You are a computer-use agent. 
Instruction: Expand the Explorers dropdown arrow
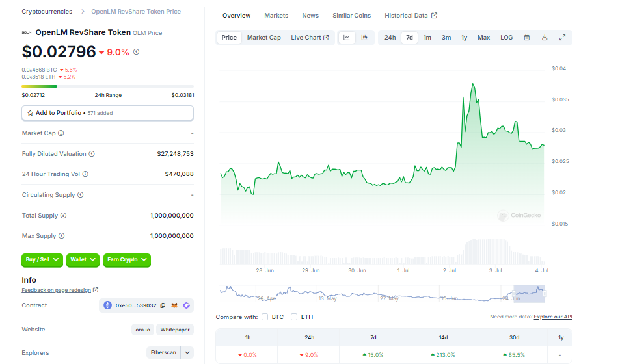pyautogui.click(x=187, y=353)
